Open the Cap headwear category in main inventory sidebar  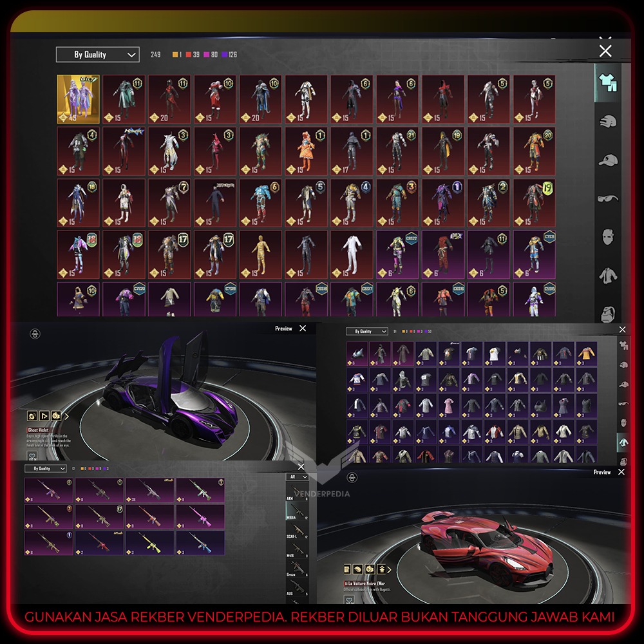click(x=608, y=160)
